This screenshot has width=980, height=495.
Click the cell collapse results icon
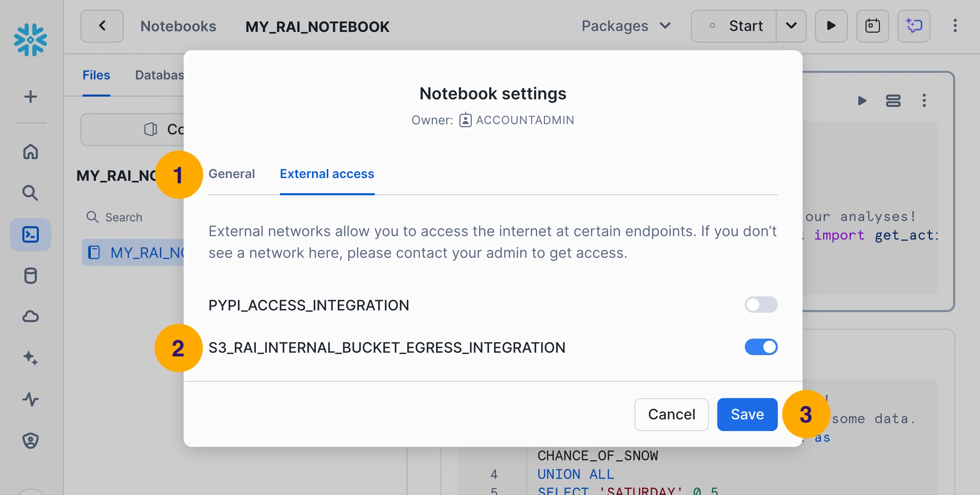(893, 101)
